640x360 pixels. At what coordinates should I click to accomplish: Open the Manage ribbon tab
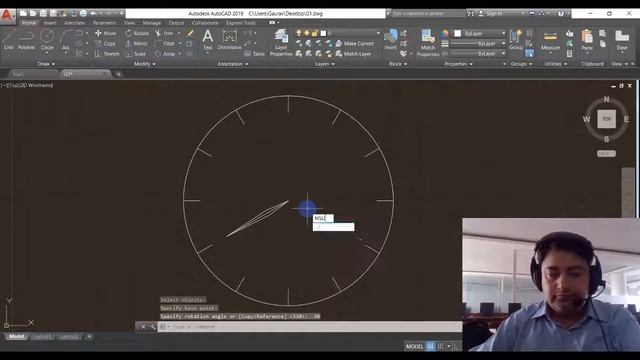(151, 23)
